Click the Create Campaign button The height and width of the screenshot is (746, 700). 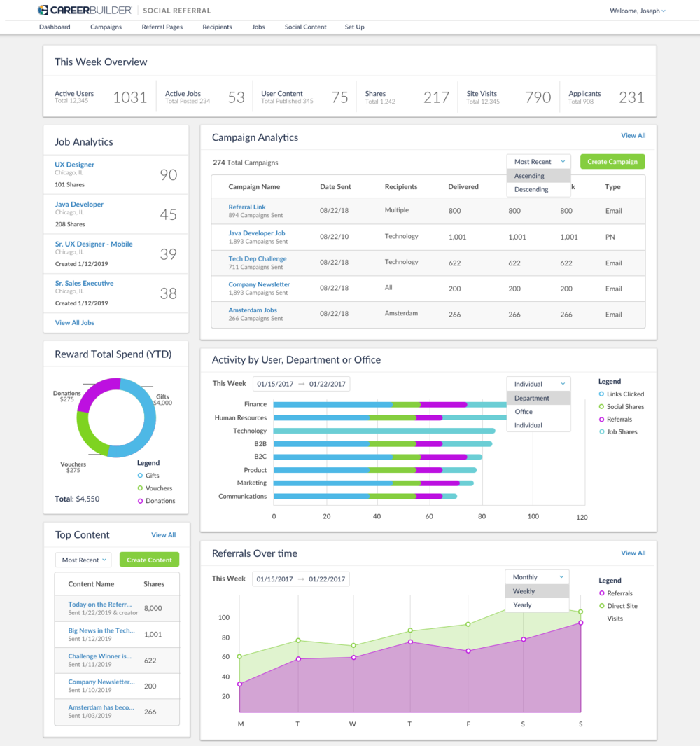(x=612, y=162)
